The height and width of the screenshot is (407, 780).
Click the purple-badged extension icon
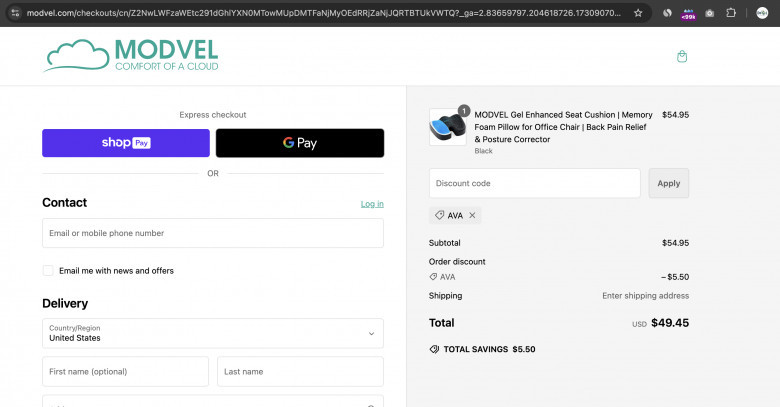(688, 14)
